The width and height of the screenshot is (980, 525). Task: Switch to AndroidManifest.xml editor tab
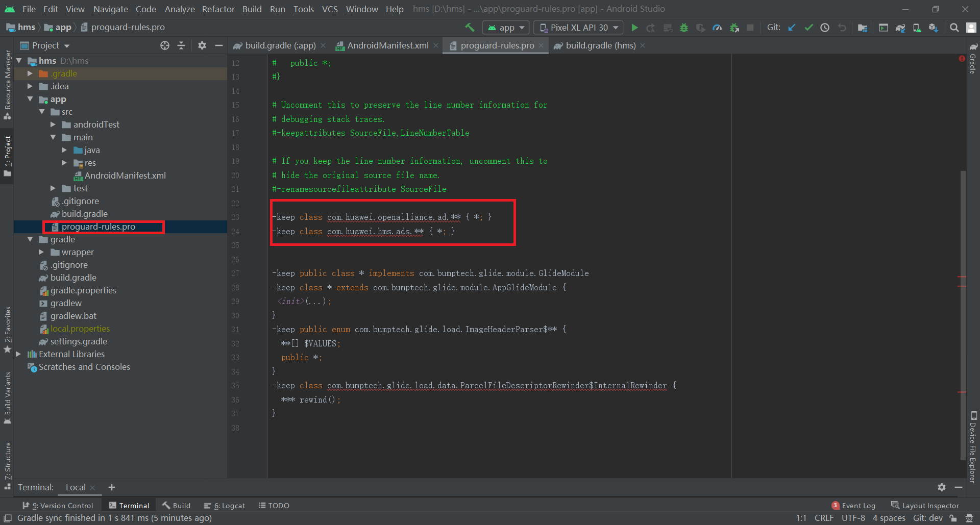tap(388, 45)
